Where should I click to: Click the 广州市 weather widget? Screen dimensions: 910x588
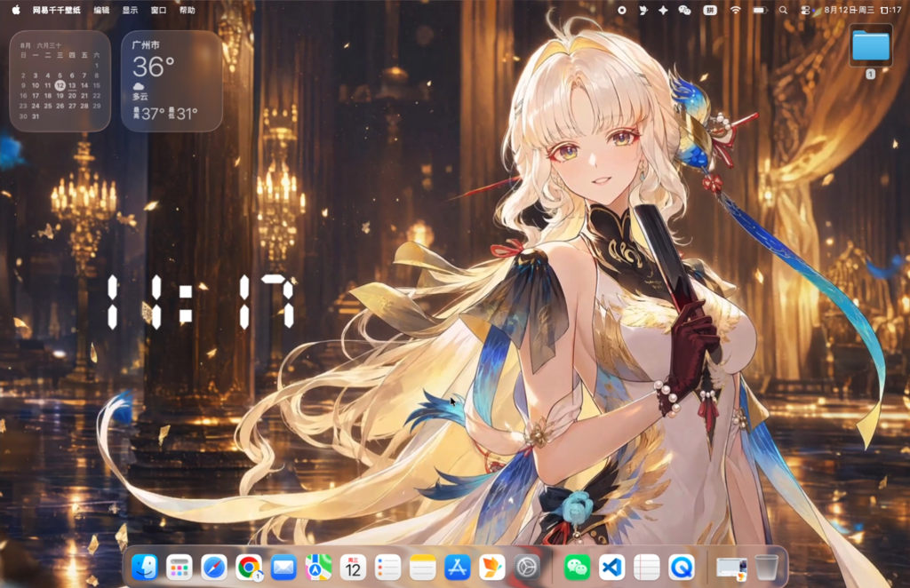[x=172, y=81]
